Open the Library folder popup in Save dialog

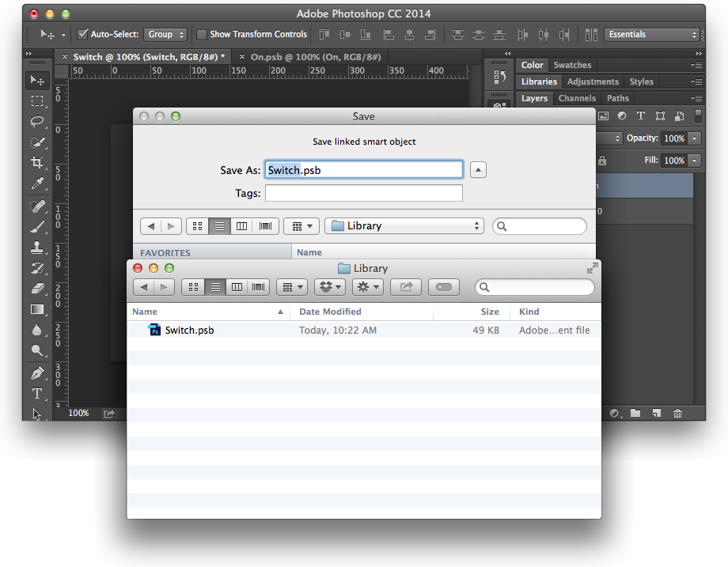pos(404,226)
